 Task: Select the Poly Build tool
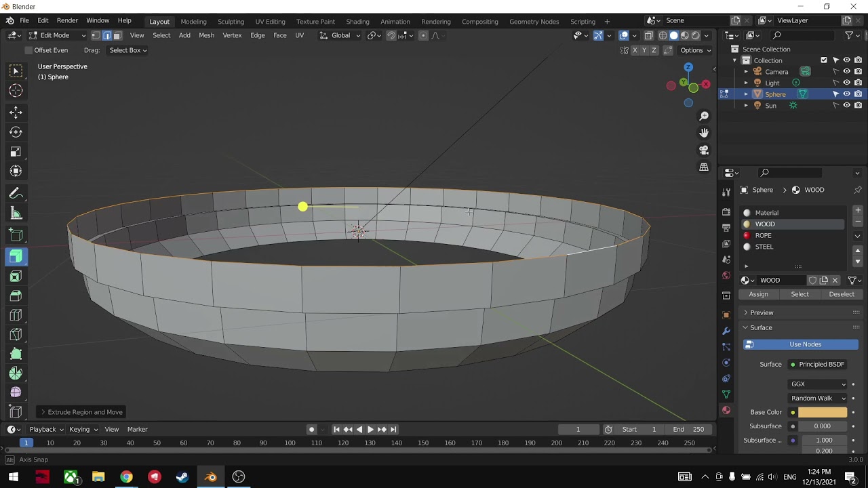point(16,354)
